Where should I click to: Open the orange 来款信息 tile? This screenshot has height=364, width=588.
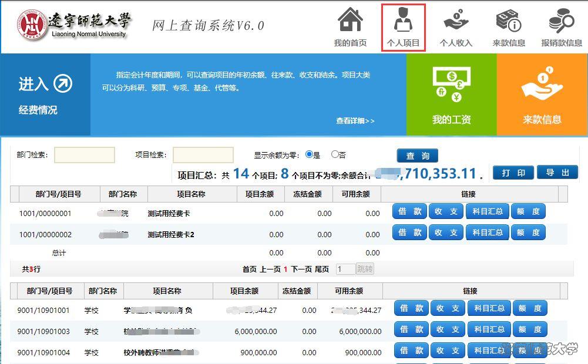(x=542, y=95)
